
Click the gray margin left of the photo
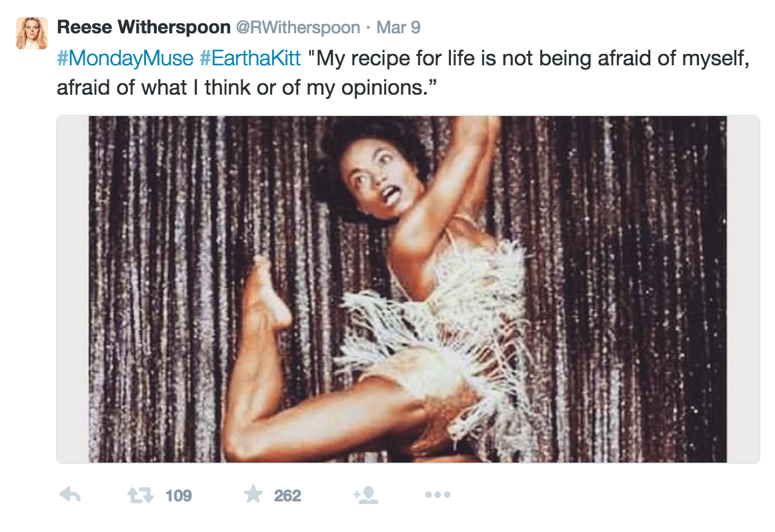[x=73, y=289]
